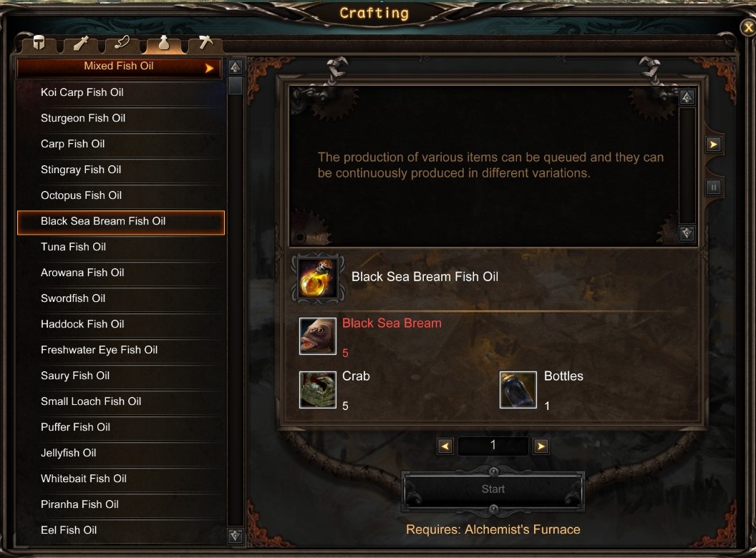The image size is (756, 558).
Task: Click the Black Sea Bream ingredient icon
Action: coord(318,336)
